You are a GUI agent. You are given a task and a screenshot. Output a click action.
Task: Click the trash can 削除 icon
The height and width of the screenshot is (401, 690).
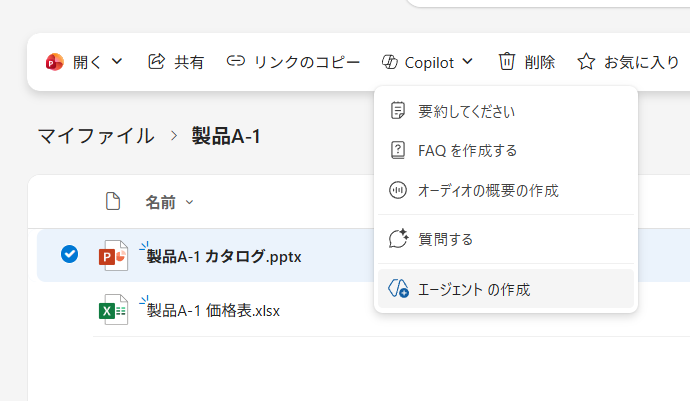507,62
